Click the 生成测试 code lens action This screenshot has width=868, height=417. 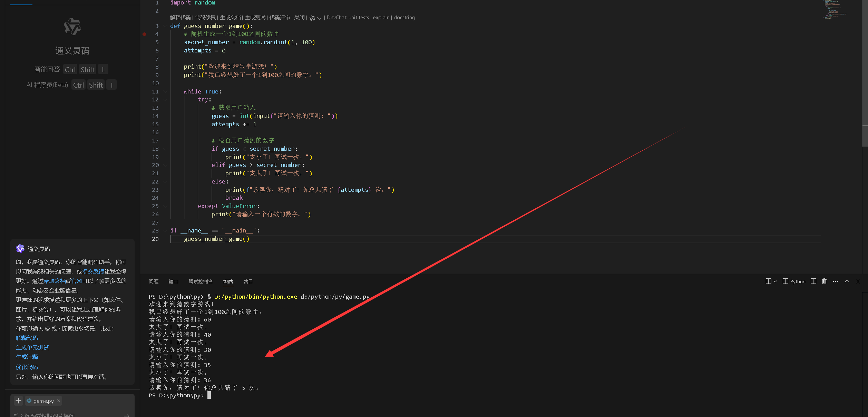click(255, 18)
